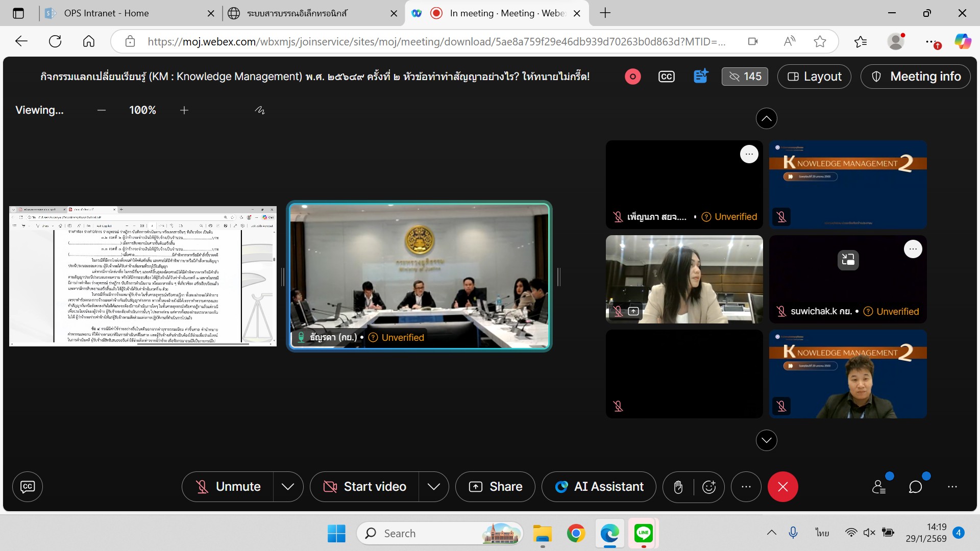Increase zoom with plus next to 100%
Screen dimensions: 980x551
click(184, 110)
